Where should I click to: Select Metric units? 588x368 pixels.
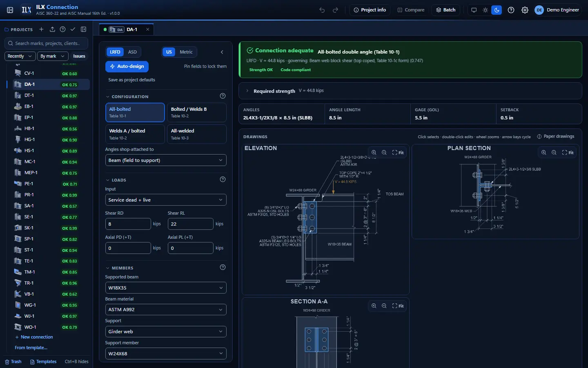(x=186, y=52)
